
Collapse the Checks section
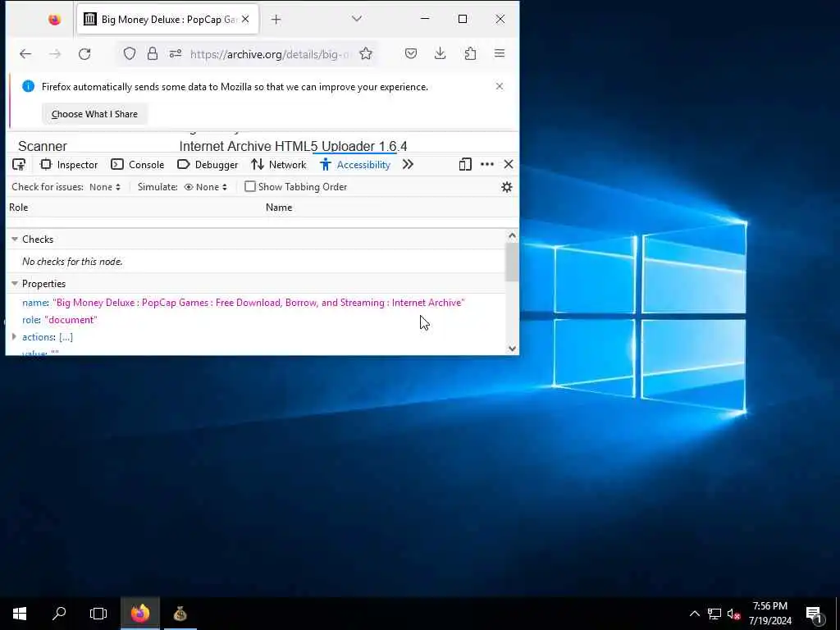(15, 240)
